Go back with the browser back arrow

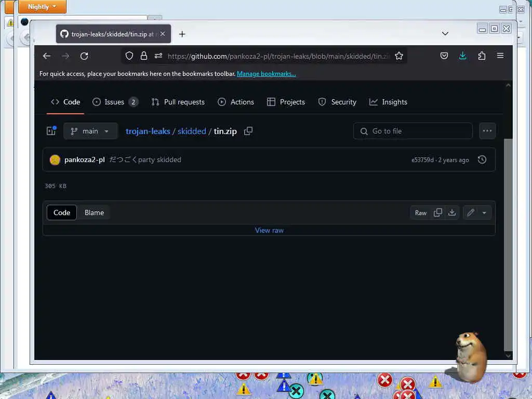click(x=47, y=56)
